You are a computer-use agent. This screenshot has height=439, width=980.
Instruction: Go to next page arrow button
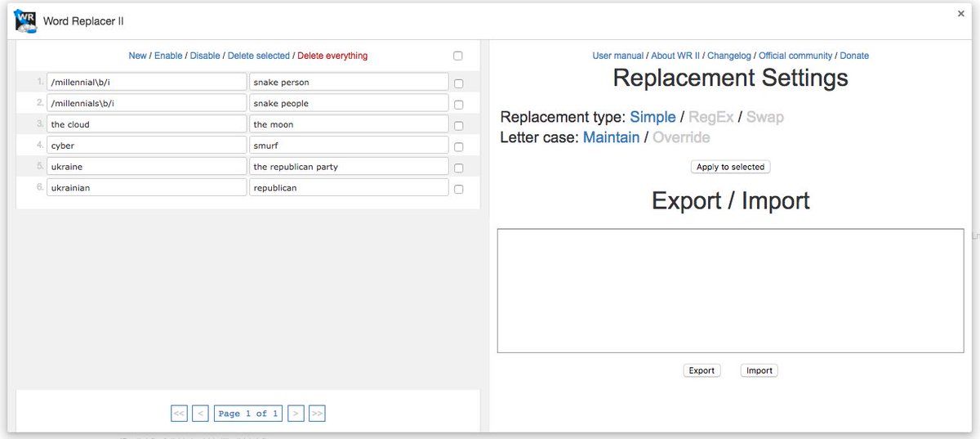pos(296,414)
